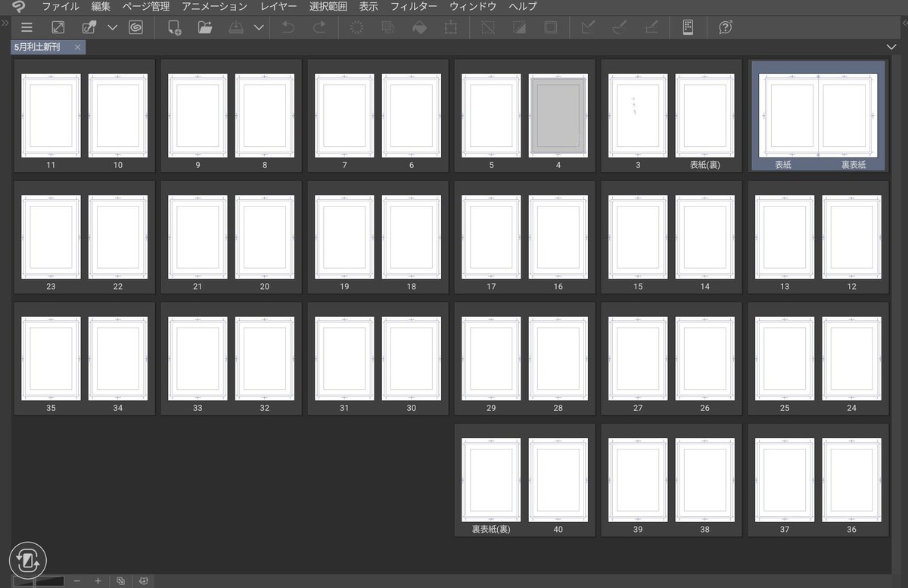908x588 pixels.
Task: Click the Clip Studio Paint logo icon
Action: coord(18,6)
